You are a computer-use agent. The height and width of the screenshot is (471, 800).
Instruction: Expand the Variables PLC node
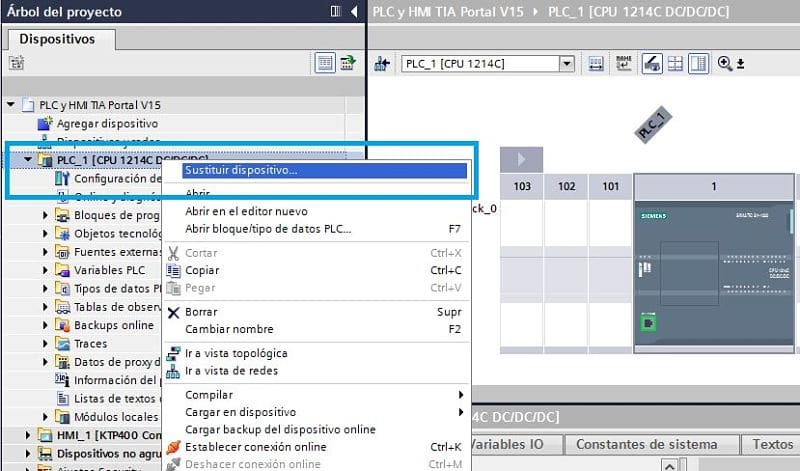point(45,270)
